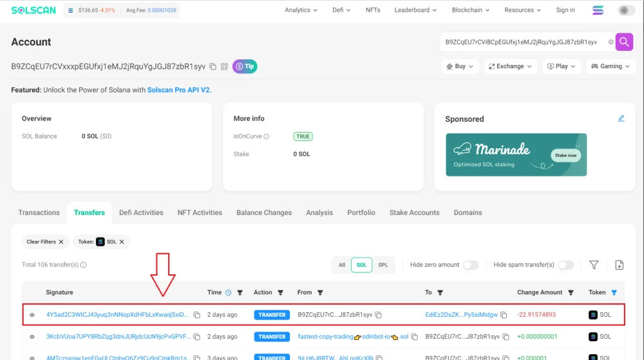Image resolution: width=644 pixels, height=360 pixels.
Task: Clear the search field with the x icon
Action: pos(611,42)
